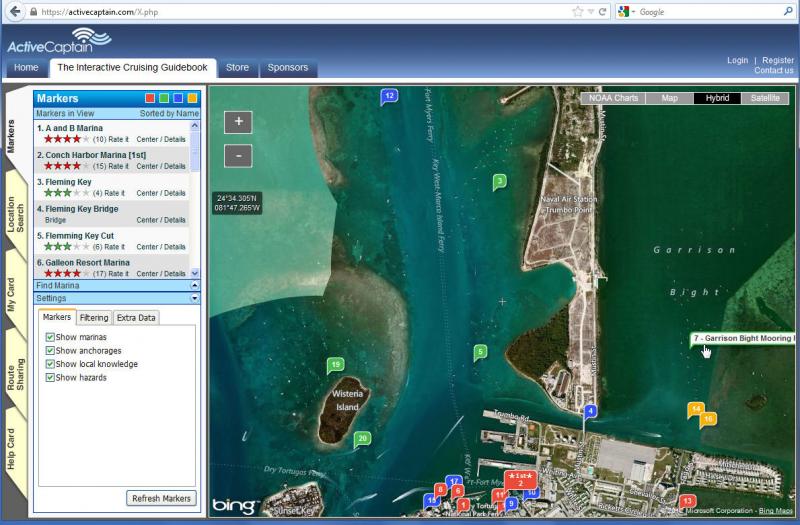Collapse the Settings section arrow
The image size is (800, 525).
click(194, 298)
